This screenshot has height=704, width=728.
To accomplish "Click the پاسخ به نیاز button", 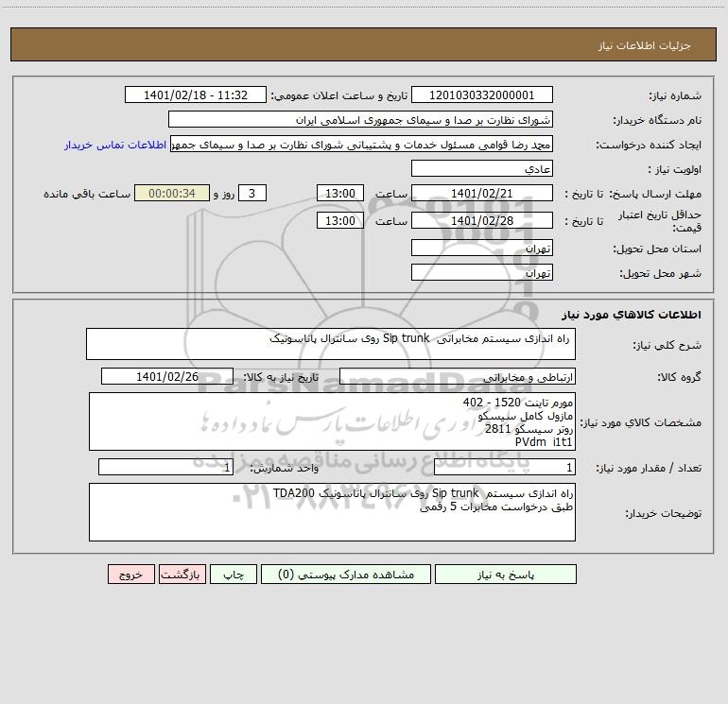I will click(505, 574).
